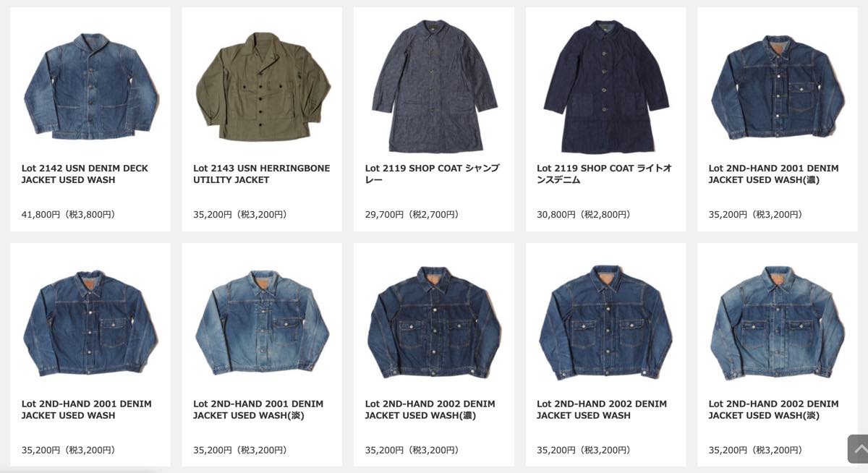View the faded 2002 Denim Jacket Used Wash(淡) image

(x=778, y=322)
